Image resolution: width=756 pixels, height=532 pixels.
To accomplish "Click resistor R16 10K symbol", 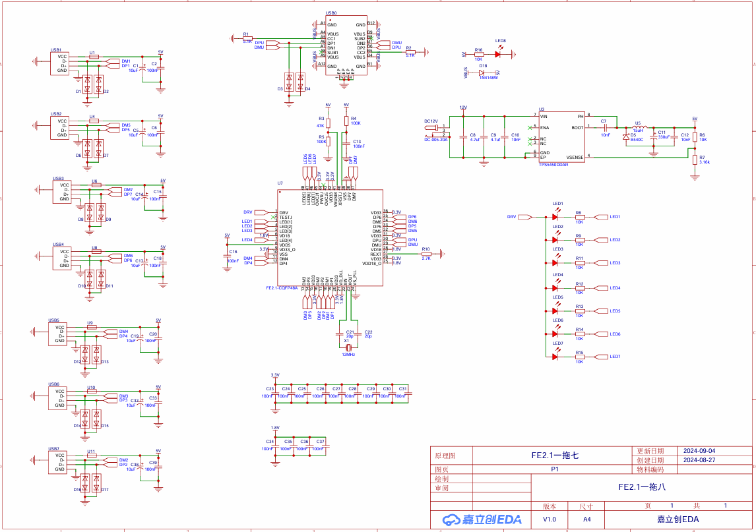I will tap(479, 55).
